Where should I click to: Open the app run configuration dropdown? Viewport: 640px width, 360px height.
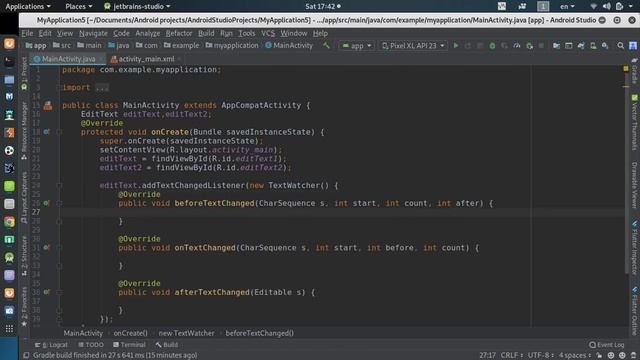click(x=357, y=46)
